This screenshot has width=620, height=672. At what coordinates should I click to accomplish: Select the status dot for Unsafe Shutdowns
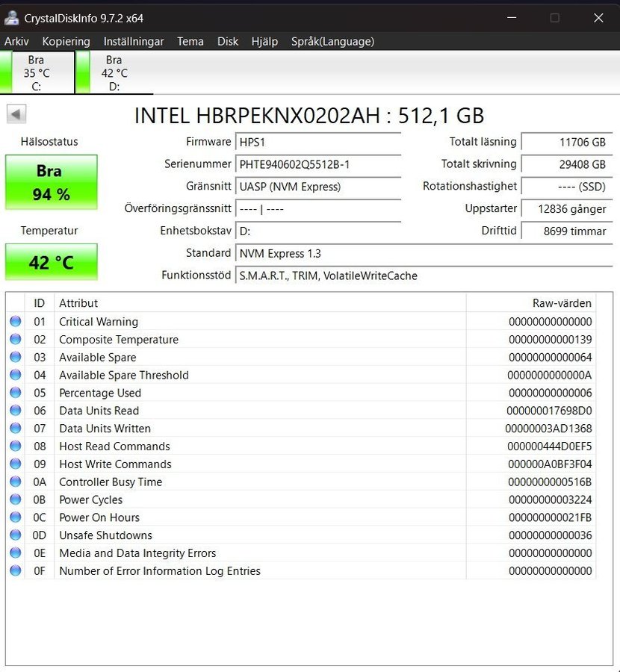click(x=16, y=535)
